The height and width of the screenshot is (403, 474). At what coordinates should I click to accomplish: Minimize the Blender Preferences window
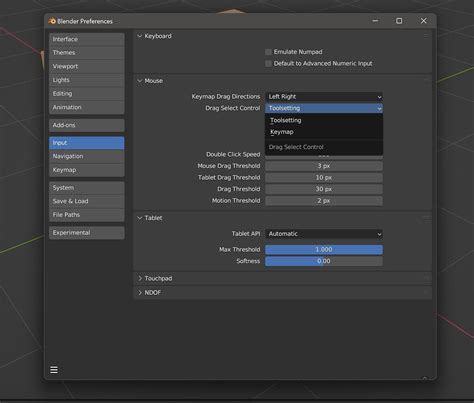coord(375,21)
